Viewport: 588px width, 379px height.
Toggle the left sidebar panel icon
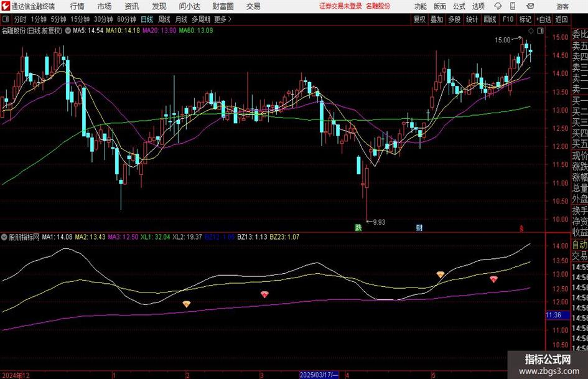(x=6, y=19)
